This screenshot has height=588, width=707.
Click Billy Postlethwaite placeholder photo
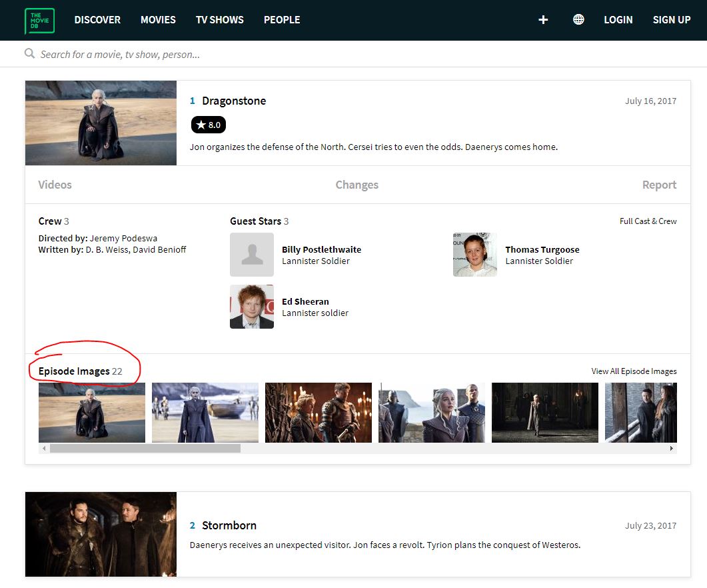252,255
